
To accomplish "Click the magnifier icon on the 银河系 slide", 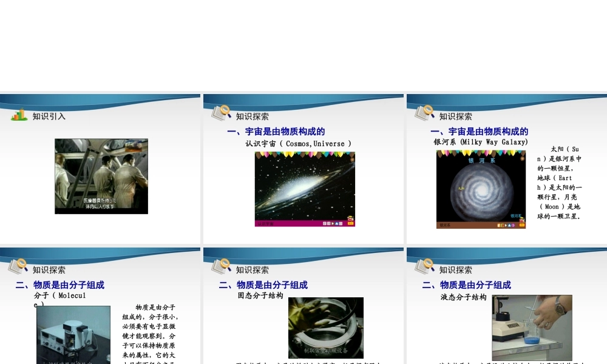I will [425, 113].
